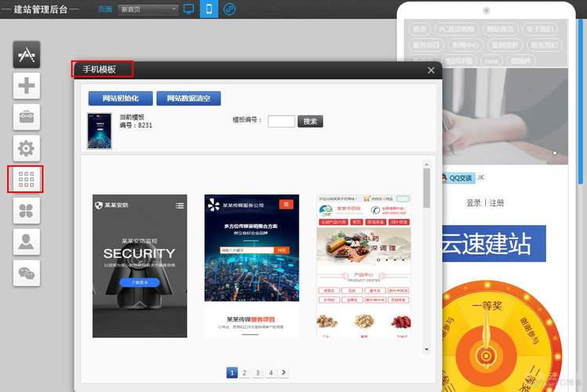Click the lucky wheel center pointer

click(486, 355)
